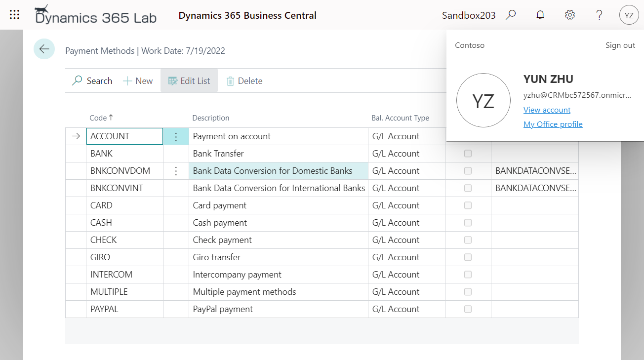Image resolution: width=644 pixels, height=360 pixels.
Task: Click the search magnifier in the top bar
Action: 511,14
